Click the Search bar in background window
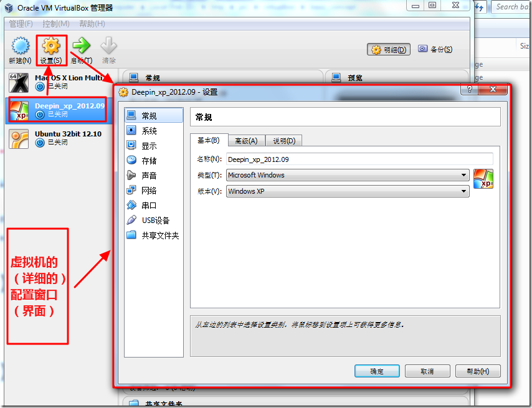Viewport: 532px width, 408px height. pyautogui.click(x=511, y=7)
